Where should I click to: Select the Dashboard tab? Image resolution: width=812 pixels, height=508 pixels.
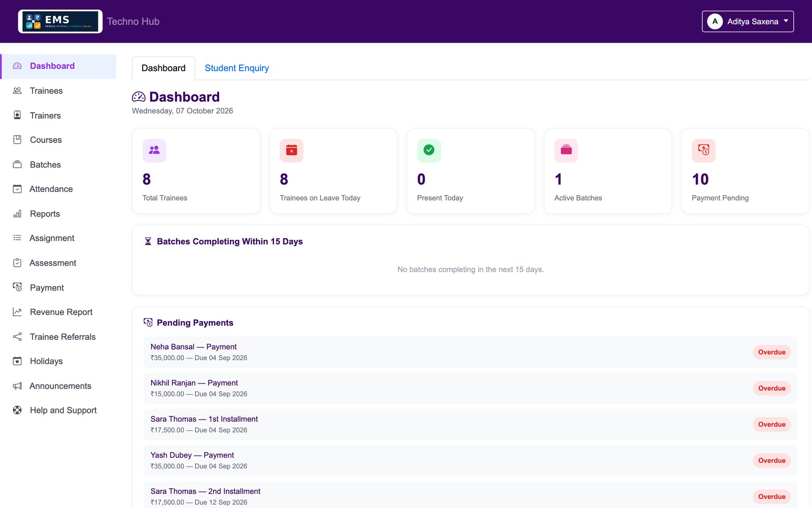[163, 68]
